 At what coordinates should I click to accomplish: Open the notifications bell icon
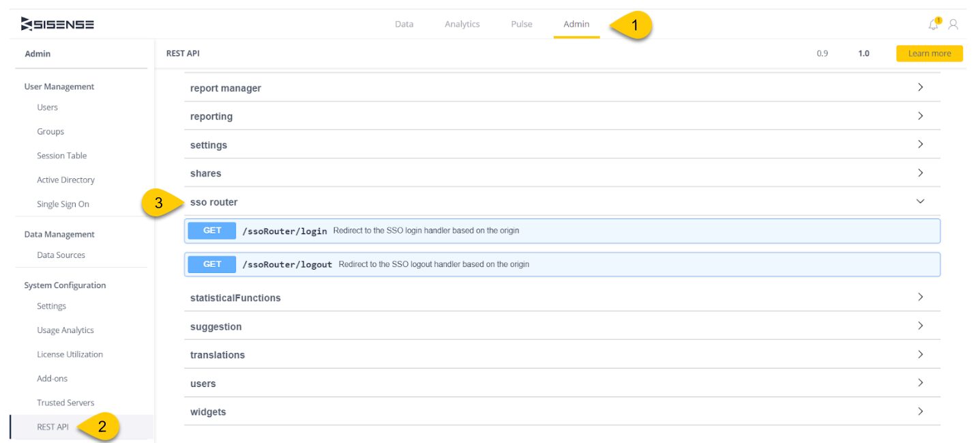(933, 25)
